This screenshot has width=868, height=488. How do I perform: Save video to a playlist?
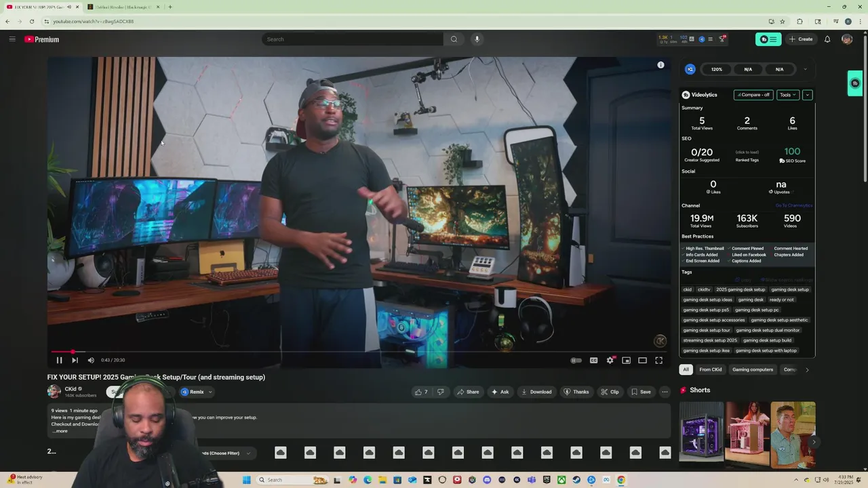641,392
